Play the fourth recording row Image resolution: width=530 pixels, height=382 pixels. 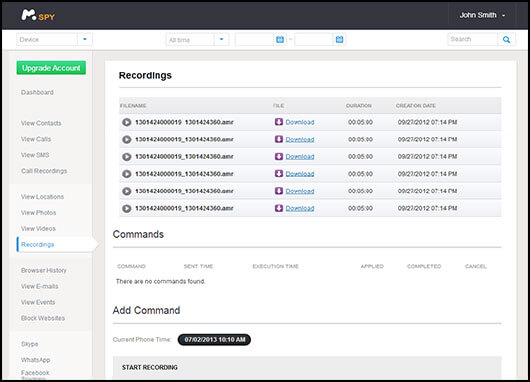(x=126, y=174)
